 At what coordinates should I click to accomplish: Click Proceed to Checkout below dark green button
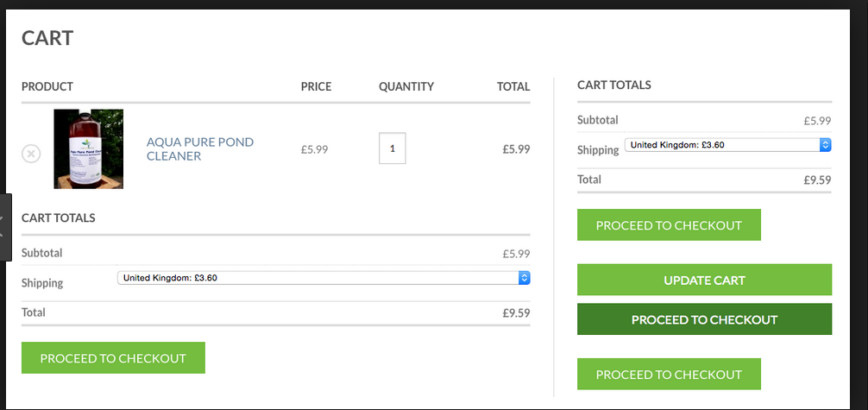coord(669,375)
